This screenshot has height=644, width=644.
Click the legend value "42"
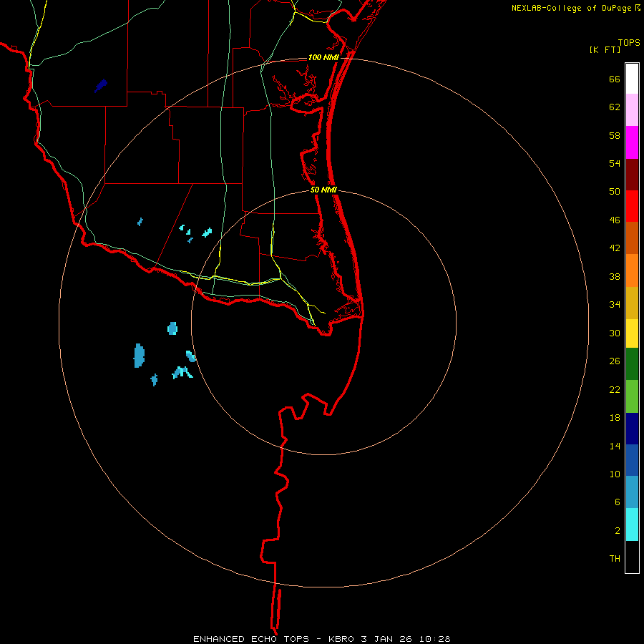[x=615, y=248]
